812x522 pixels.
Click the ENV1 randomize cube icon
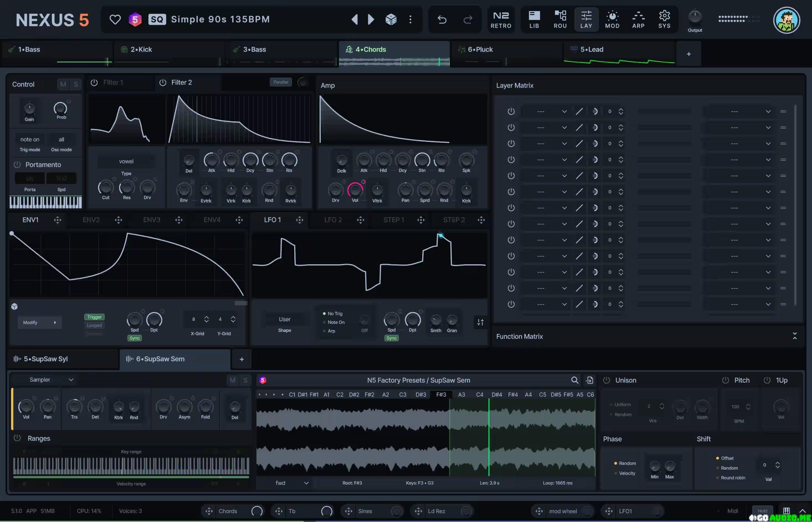(x=14, y=307)
